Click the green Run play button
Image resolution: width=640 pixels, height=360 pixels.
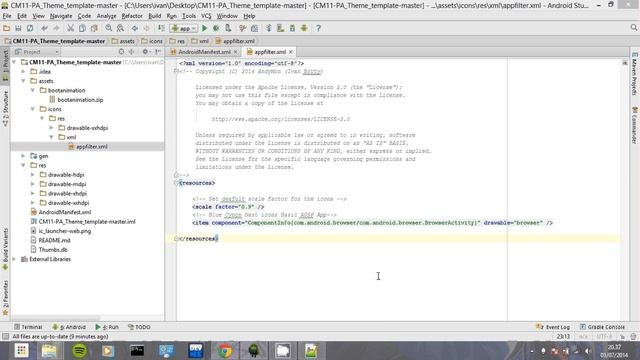(204, 28)
